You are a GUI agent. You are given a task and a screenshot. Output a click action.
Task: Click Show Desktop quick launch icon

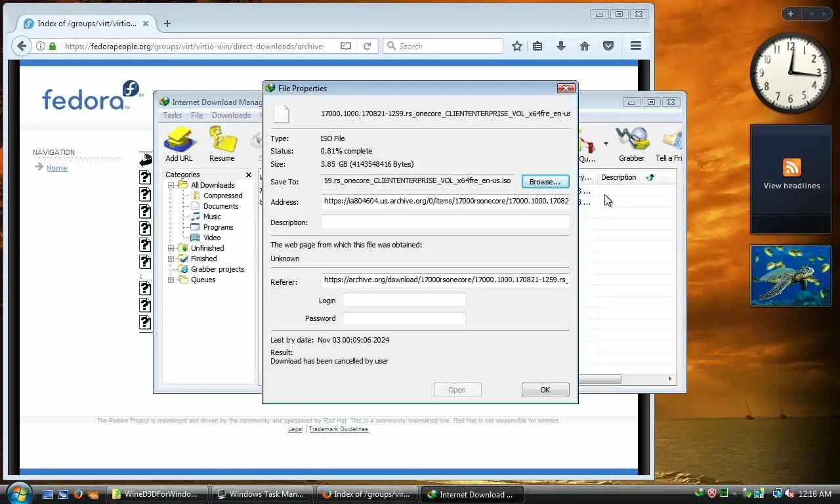click(x=48, y=494)
